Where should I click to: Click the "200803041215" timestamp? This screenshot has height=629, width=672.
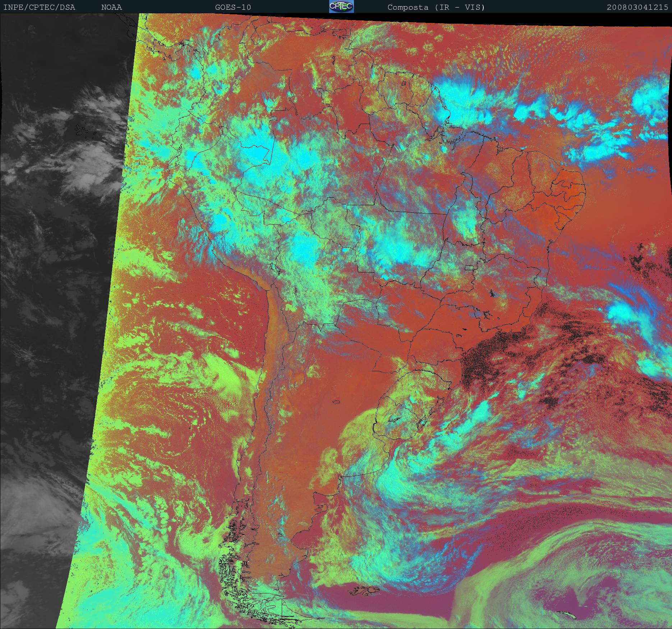point(638,7)
